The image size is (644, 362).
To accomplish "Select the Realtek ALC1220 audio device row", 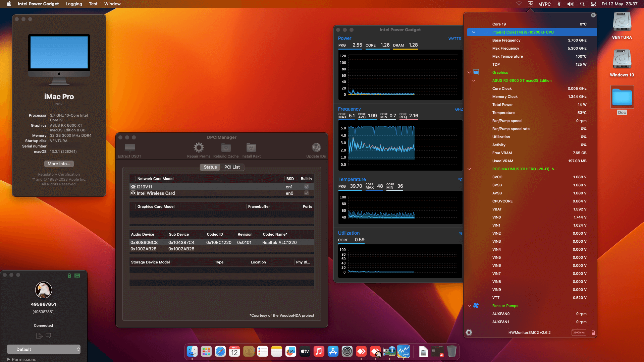I will (x=222, y=242).
